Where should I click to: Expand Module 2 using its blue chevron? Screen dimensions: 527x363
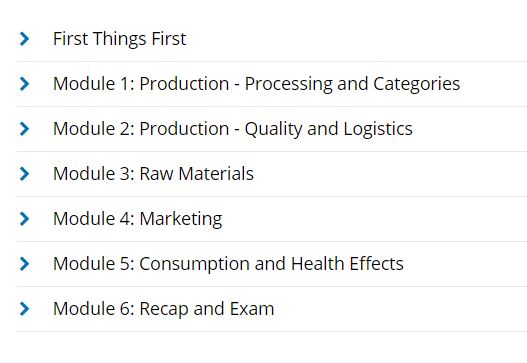pyautogui.click(x=24, y=129)
